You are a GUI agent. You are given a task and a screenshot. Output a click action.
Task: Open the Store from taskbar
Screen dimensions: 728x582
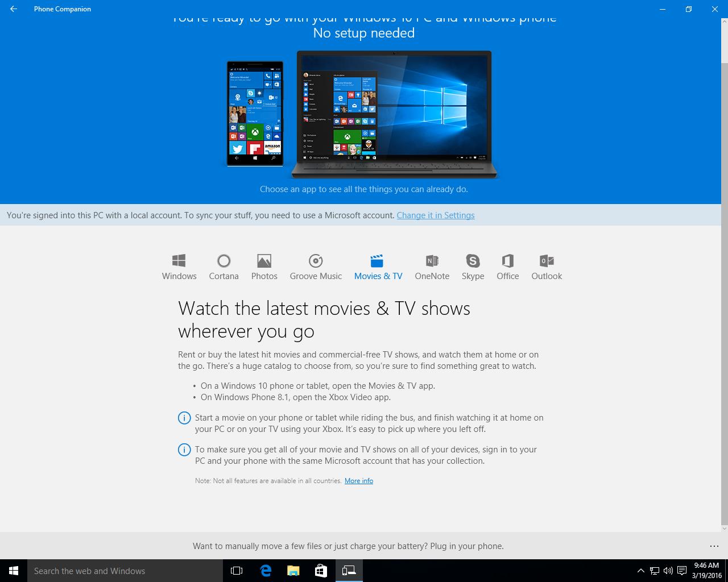pos(321,571)
